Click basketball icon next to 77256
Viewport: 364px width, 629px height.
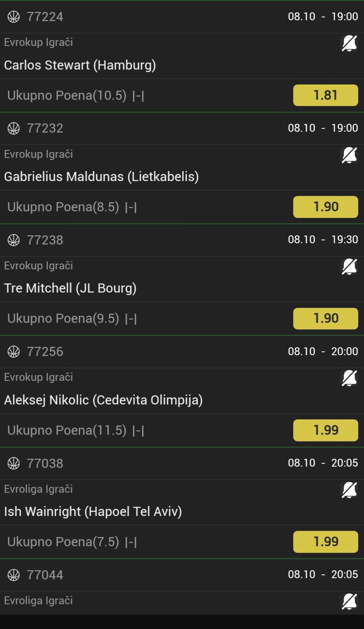[x=14, y=352]
